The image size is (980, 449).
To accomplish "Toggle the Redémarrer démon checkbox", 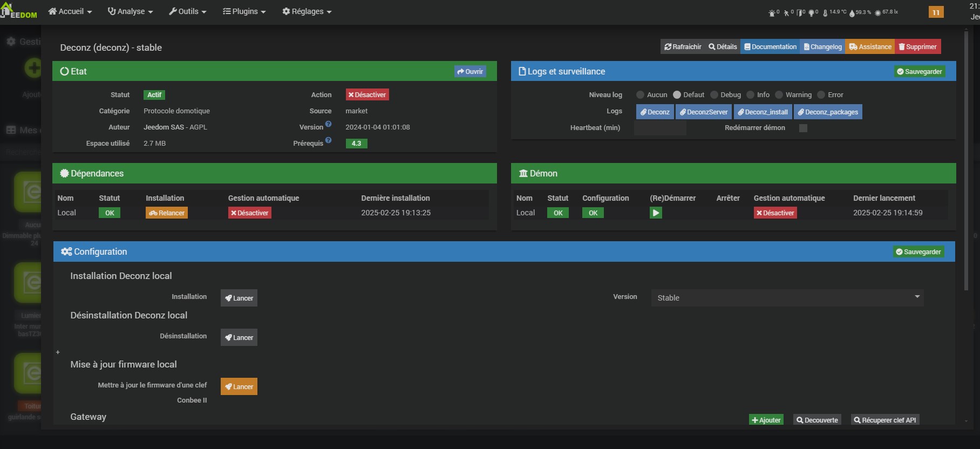I will coord(803,128).
